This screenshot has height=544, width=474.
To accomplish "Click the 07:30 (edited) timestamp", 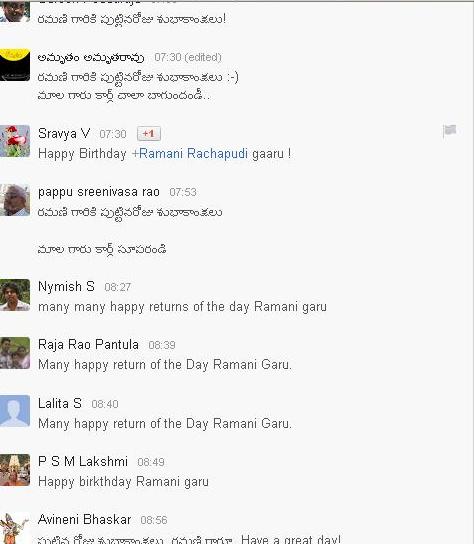I will pyautogui.click(x=188, y=57).
